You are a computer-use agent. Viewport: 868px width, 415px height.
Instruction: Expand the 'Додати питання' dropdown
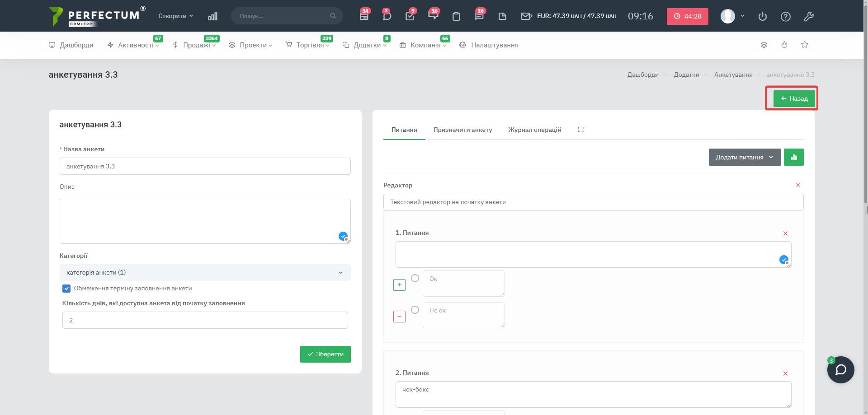point(745,157)
